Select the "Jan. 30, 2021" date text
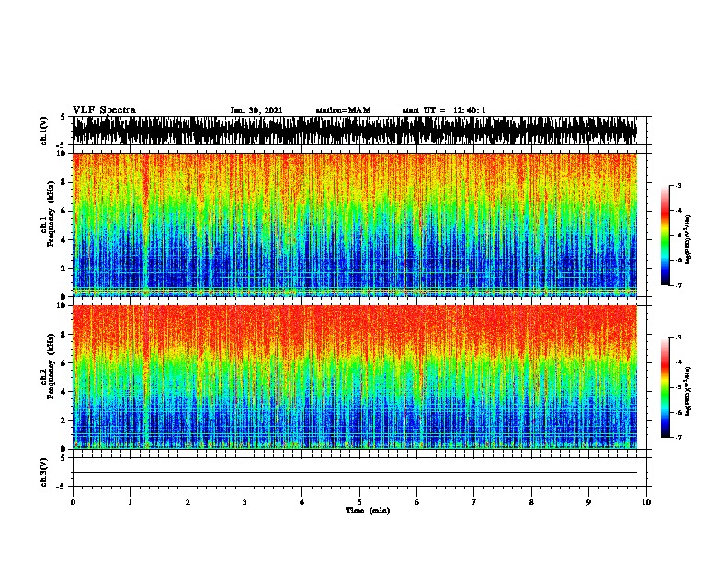 pyautogui.click(x=256, y=110)
